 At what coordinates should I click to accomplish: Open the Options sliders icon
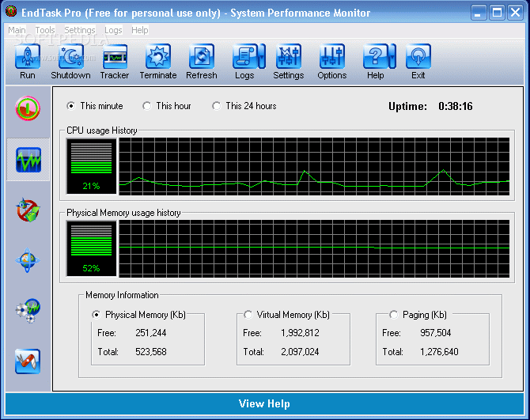332,56
